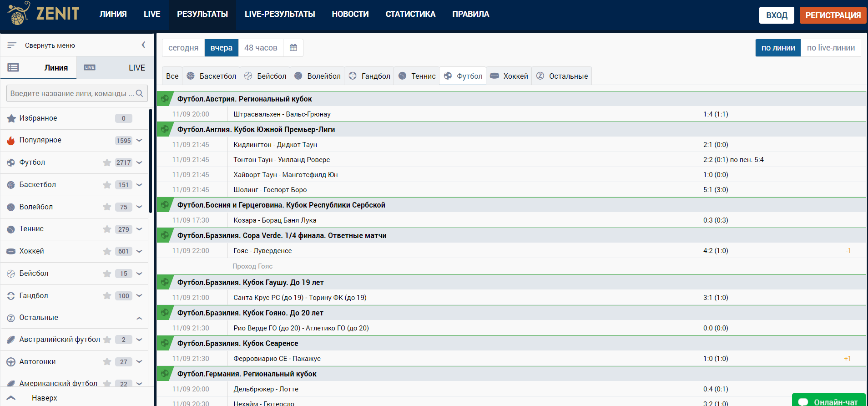The width and height of the screenshot is (868, 406).
Task: Expand the Автогонки sidebar chevron
Action: (139, 362)
